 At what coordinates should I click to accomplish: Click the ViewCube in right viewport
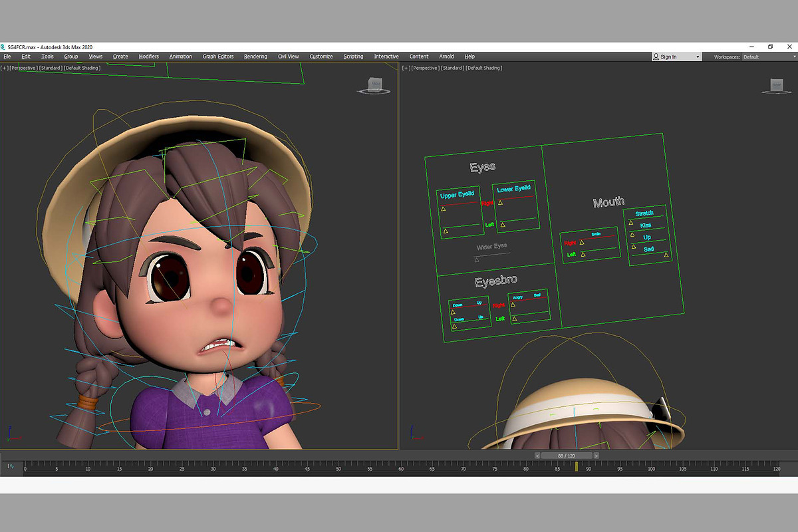point(777,85)
